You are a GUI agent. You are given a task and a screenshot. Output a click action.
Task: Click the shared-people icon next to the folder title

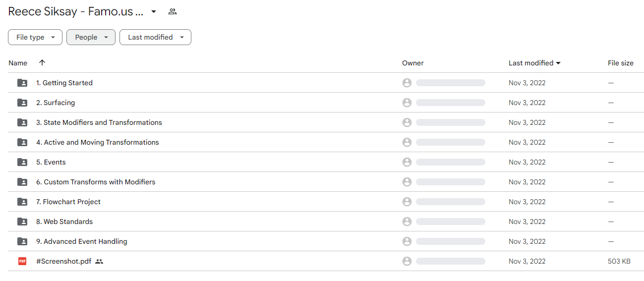coord(173,11)
